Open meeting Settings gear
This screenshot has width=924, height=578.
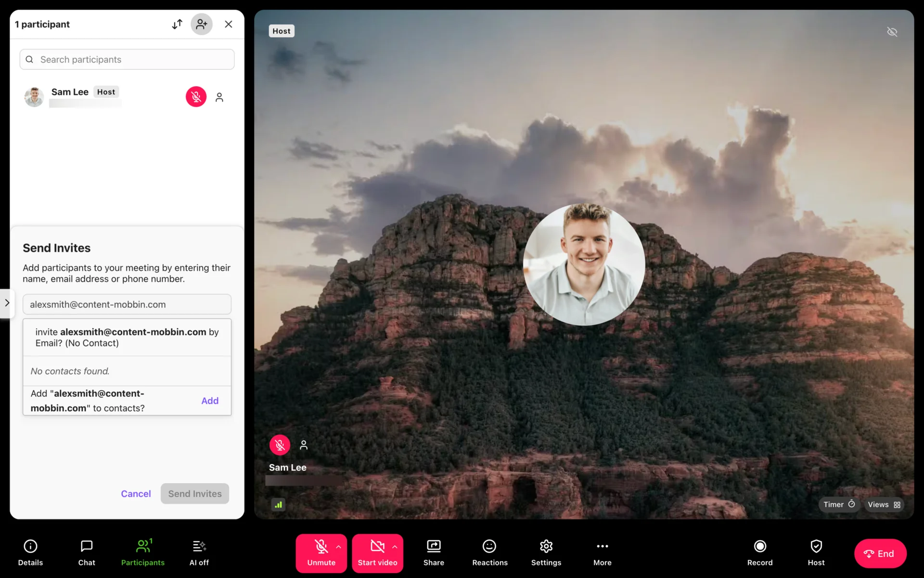(546, 552)
